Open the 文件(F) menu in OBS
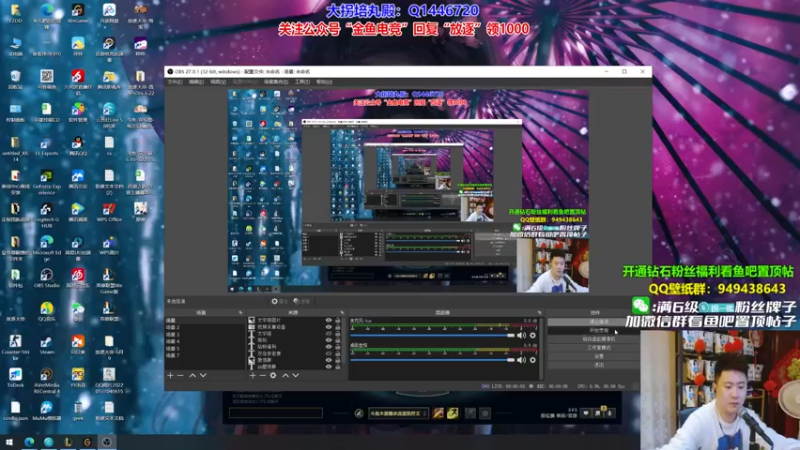 [x=175, y=82]
